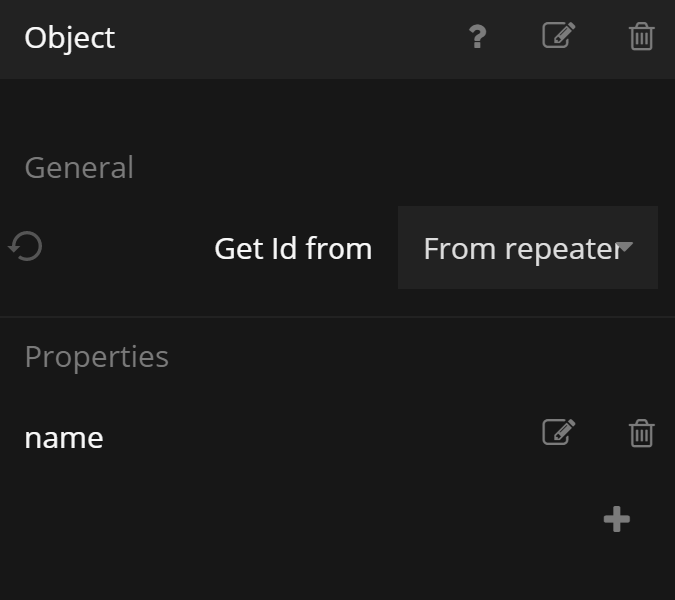The image size is (675, 600).
Task: Edit the name property
Action: pyautogui.click(x=558, y=432)
